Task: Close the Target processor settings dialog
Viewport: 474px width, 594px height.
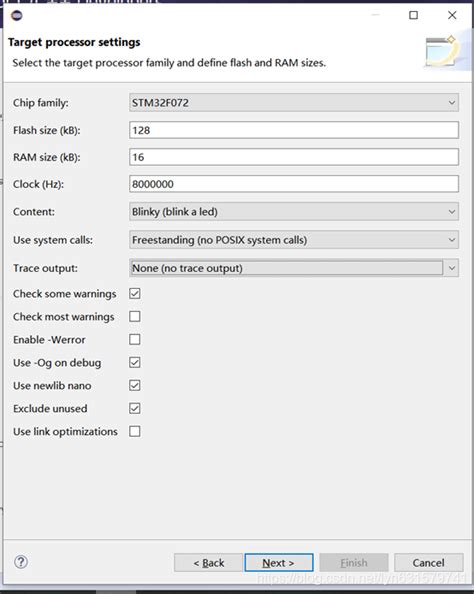Action: click(452, 15)
